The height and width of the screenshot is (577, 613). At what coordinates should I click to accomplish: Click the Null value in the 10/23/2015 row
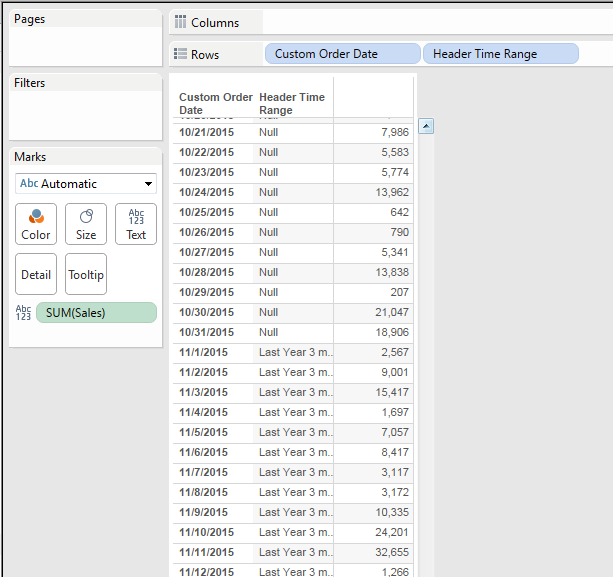pos(269,172)
